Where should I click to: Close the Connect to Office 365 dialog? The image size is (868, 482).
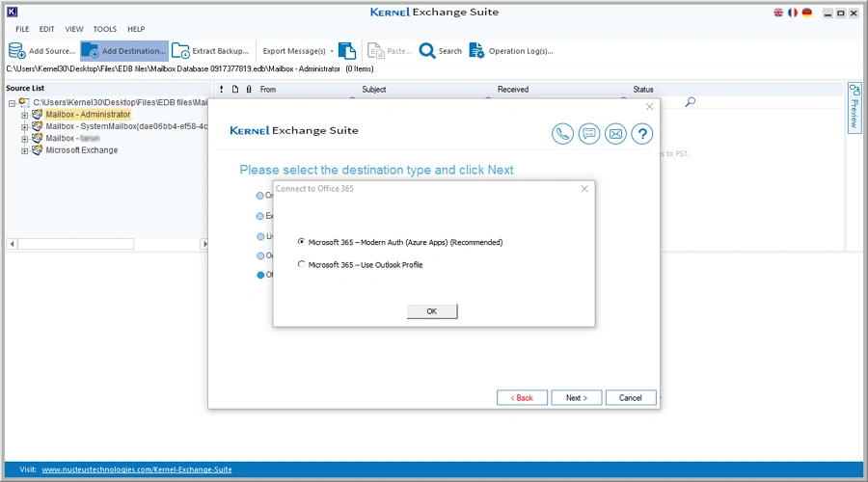(x=584, y=189)
